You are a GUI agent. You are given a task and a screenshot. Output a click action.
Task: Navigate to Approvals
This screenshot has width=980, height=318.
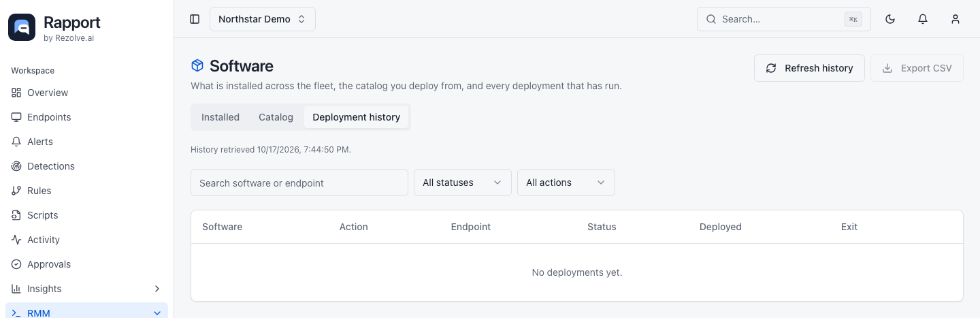click(86, 264)
